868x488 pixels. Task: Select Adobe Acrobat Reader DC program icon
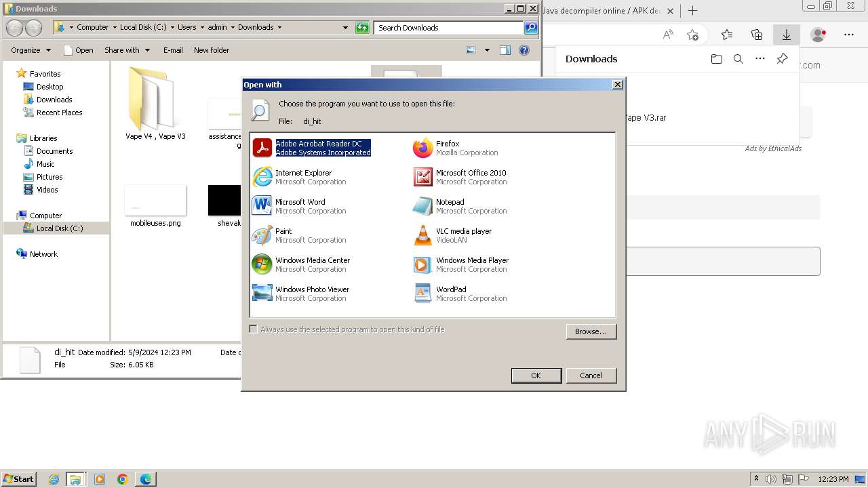(262, 148)
